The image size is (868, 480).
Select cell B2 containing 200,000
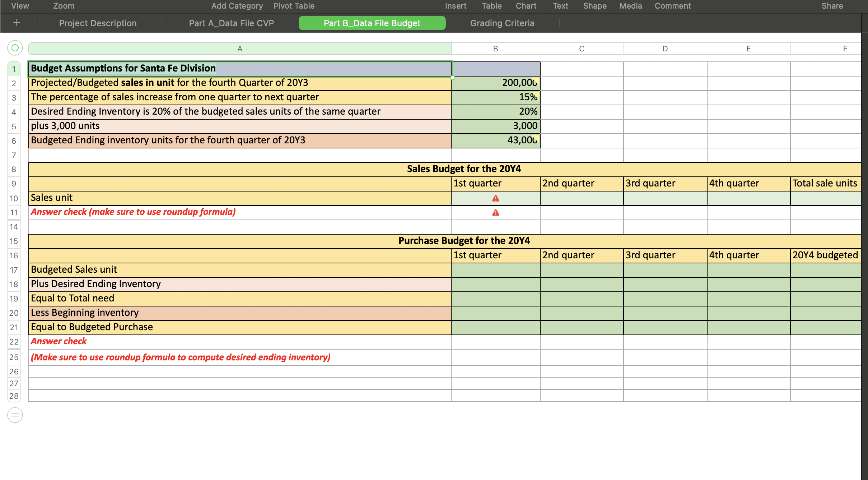pyautogui.click(x=495, y=82)
